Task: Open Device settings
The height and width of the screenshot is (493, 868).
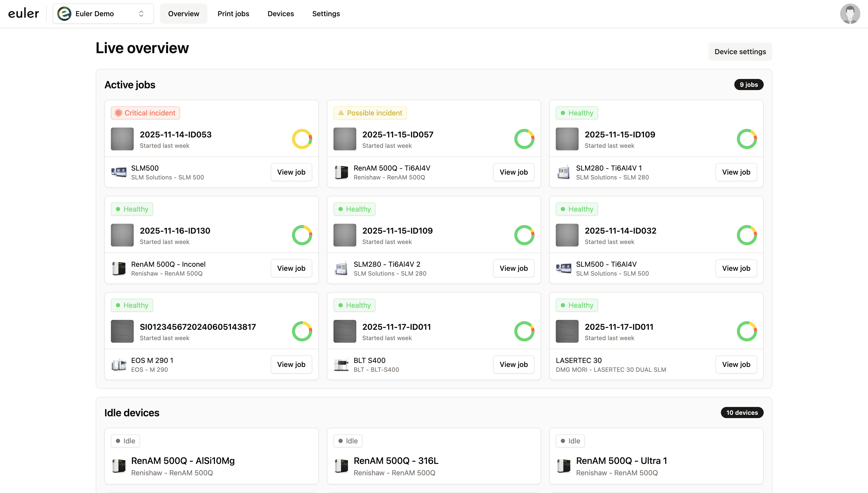Action: point(740,51)
